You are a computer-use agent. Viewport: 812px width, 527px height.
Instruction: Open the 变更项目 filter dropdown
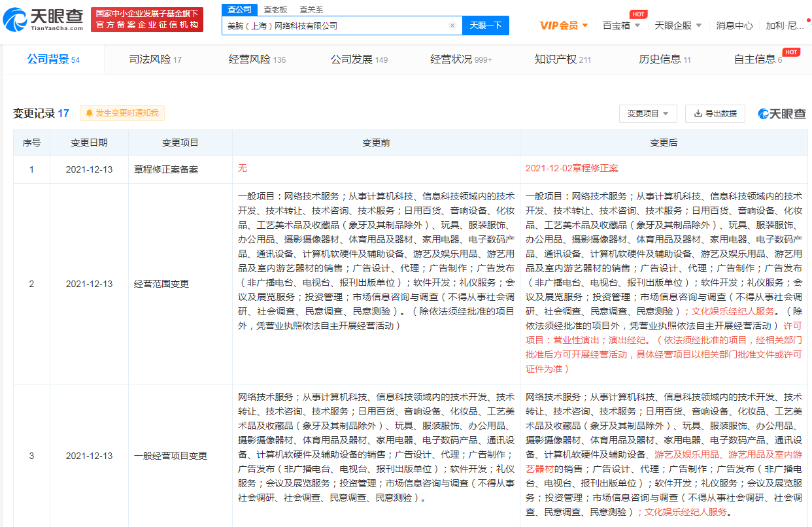pyautogui.click(x=648, y=113)
